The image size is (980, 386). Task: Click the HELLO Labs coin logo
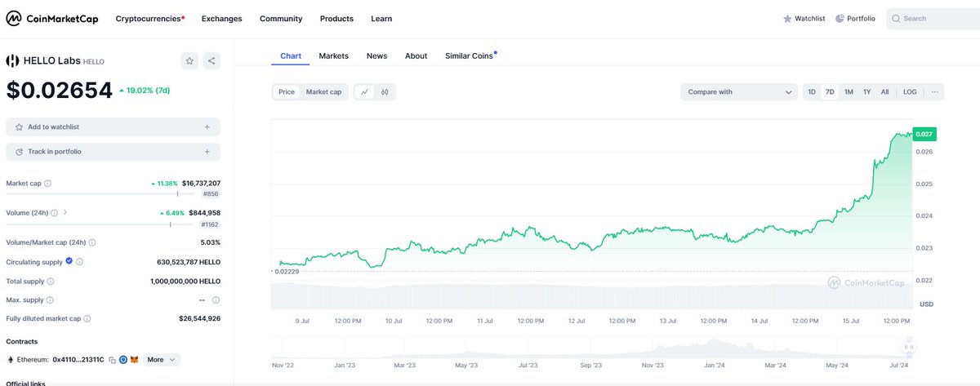coord(12,60)
